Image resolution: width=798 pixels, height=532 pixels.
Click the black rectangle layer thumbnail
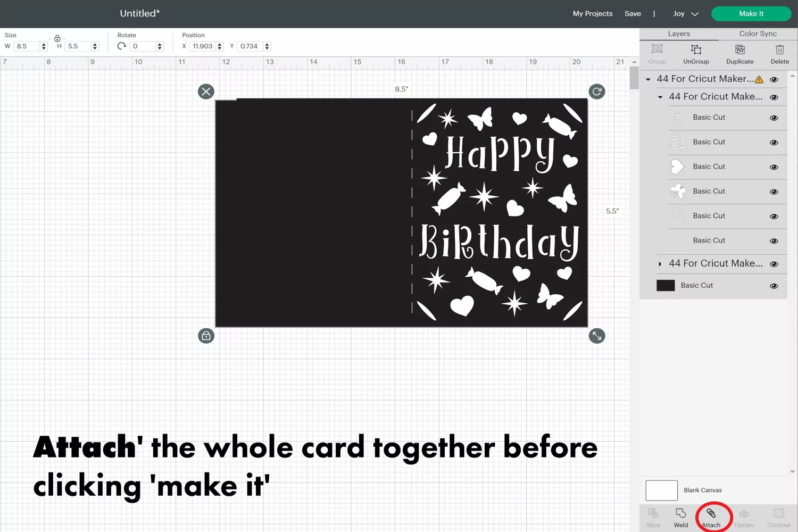pos(666,285)
